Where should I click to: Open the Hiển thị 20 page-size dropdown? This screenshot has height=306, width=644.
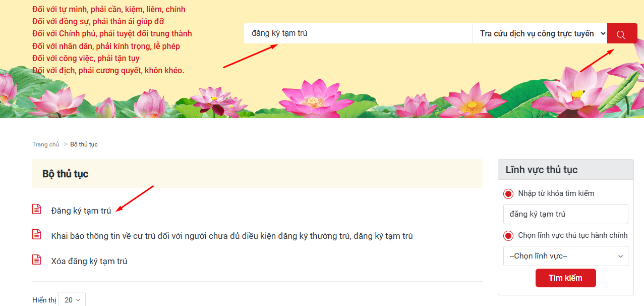click(x=72, y=300)
